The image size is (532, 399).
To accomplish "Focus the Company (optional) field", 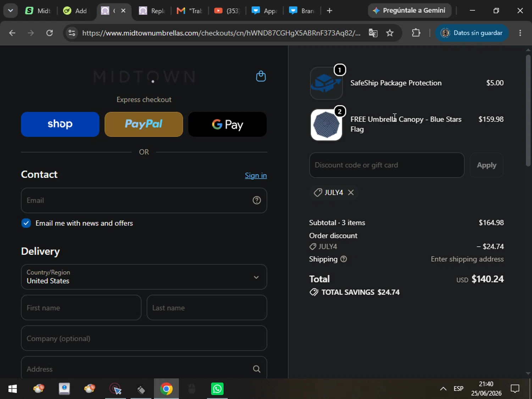I will pos(144,338).
